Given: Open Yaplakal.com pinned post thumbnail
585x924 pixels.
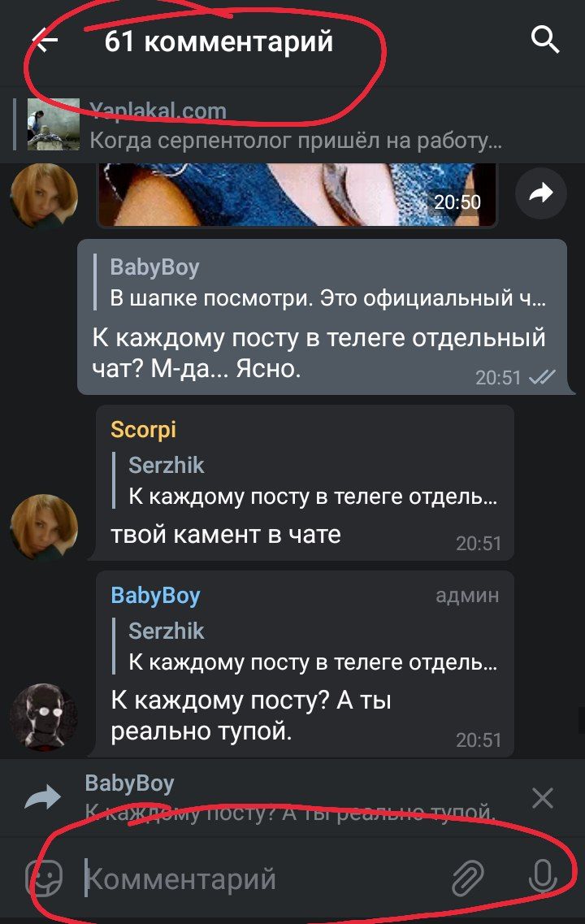Looking at the screenshot, I should pyautogui.click(x=54, y=124).
